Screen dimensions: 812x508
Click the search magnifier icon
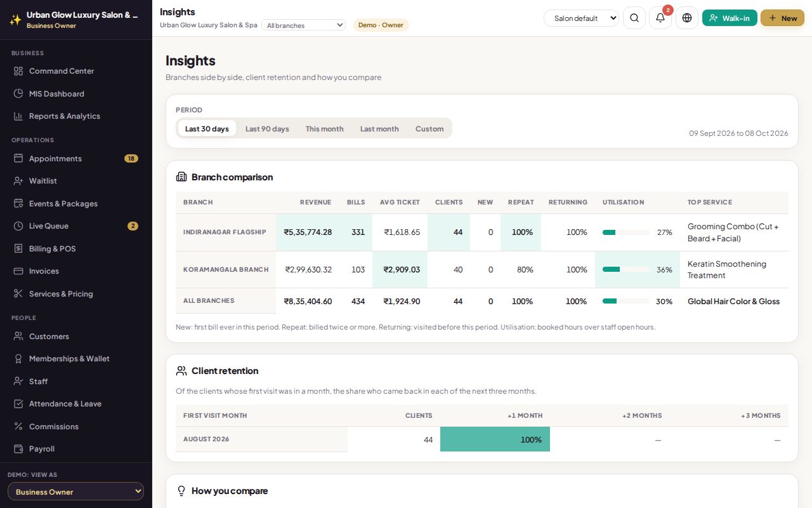coord(634,18)
